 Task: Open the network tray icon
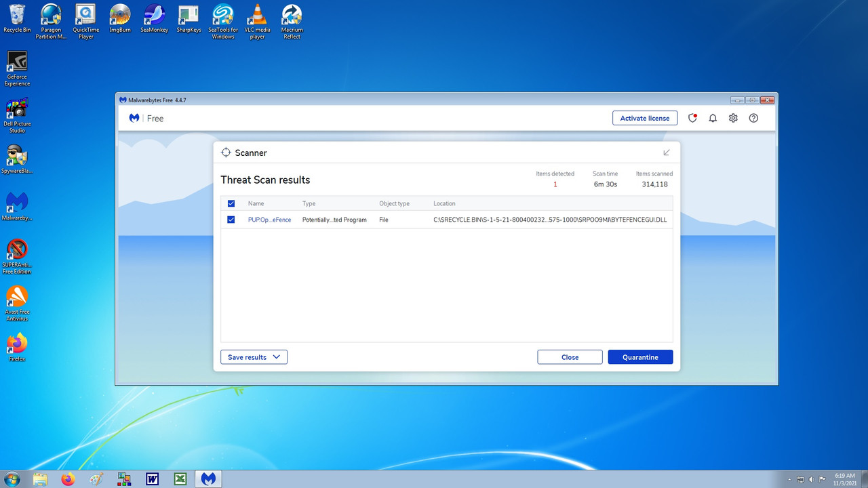pos(800,479)
